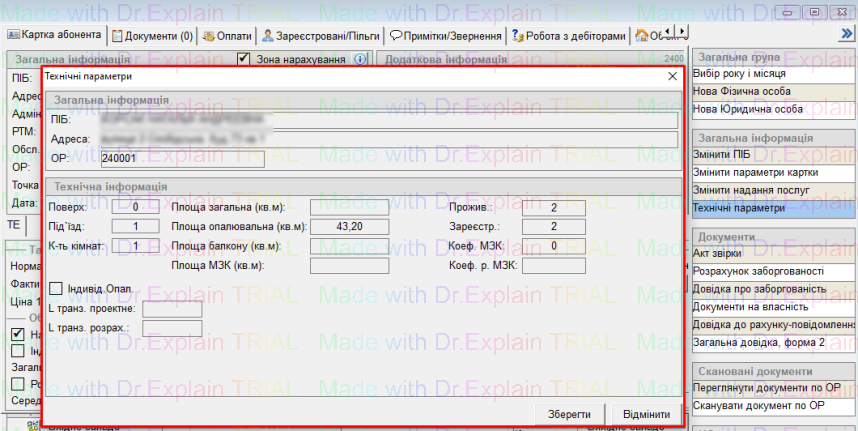Close the Технічні параметри dialog

tap(672, 76)
